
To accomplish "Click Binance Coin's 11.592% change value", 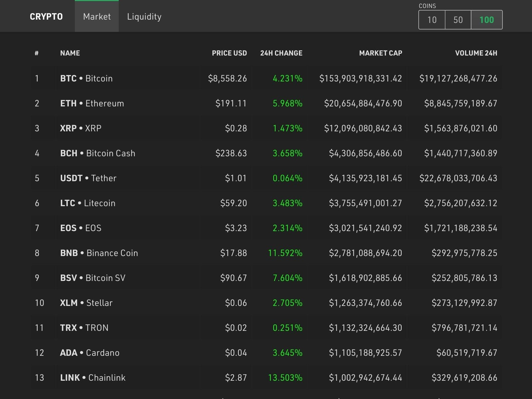I will click(x=285, y=253).
